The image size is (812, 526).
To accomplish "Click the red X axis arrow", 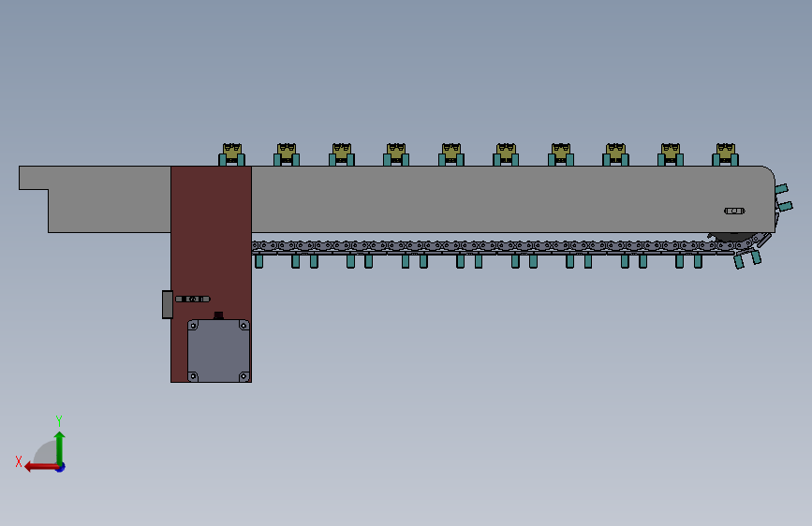I will pyautogui.click(x=40, y=467).
